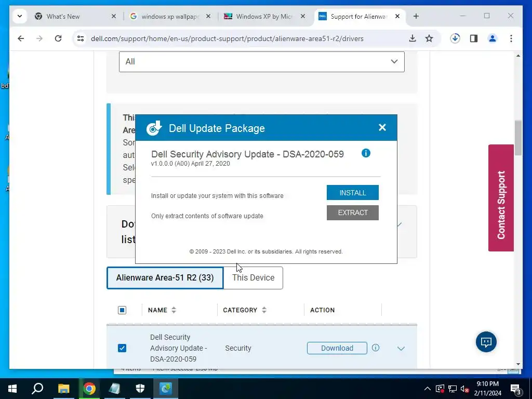Open the Chrome three-dot menu
Image resolution: width=532 pixels, height=399 pixels.
[x=511, y=38]
